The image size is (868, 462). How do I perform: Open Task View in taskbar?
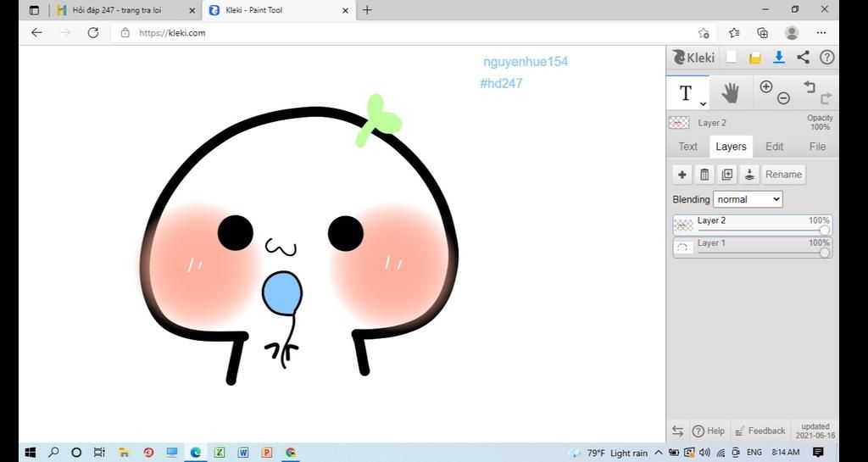100,453
